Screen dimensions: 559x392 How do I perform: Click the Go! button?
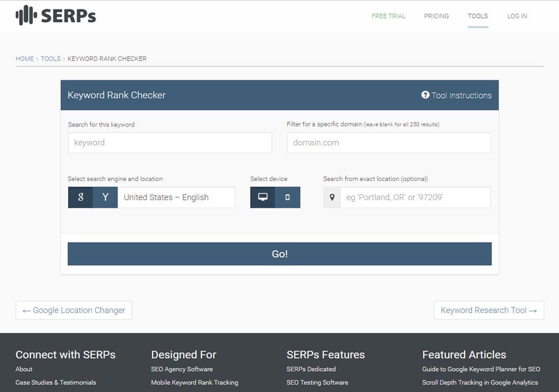click(279, 254)
